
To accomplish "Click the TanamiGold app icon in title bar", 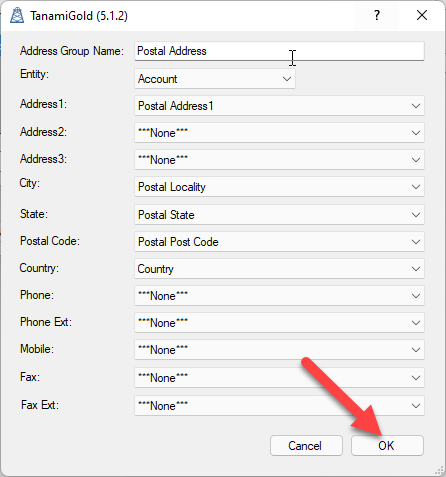I will 17,15.
